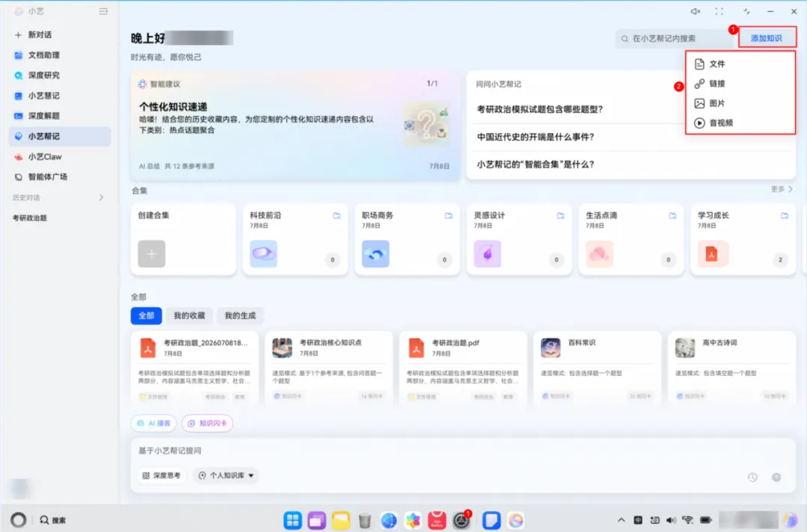
Task: Expand the 历史对话 section
Action: tap(102, 197)
